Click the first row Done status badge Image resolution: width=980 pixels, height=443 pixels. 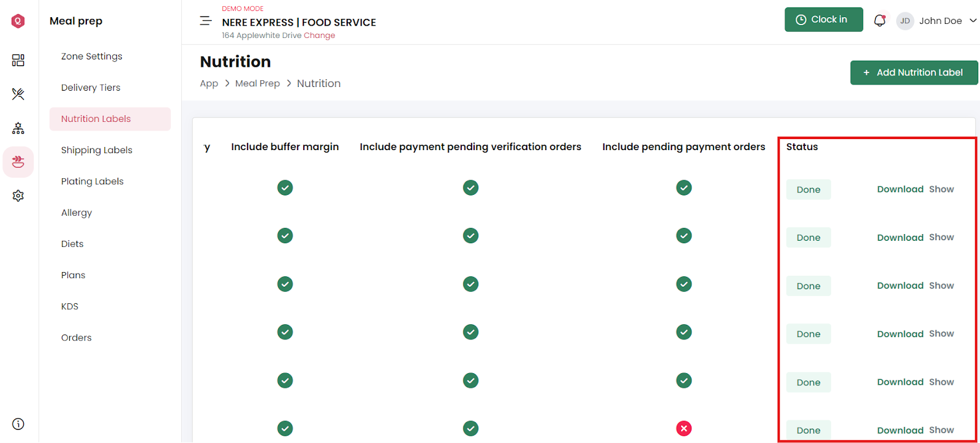[809, 189]
